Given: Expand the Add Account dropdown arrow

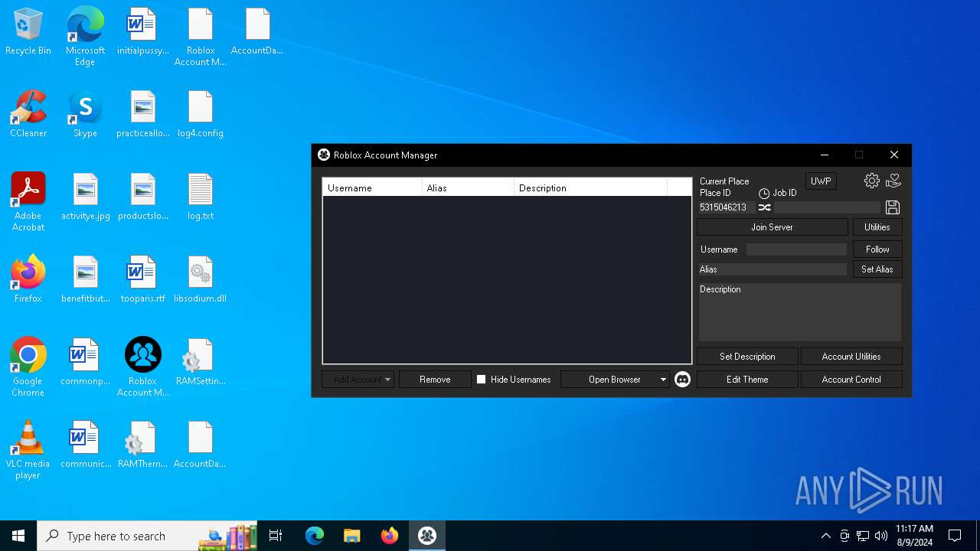Looking at the screenshot, I should [x=387, y=380].
